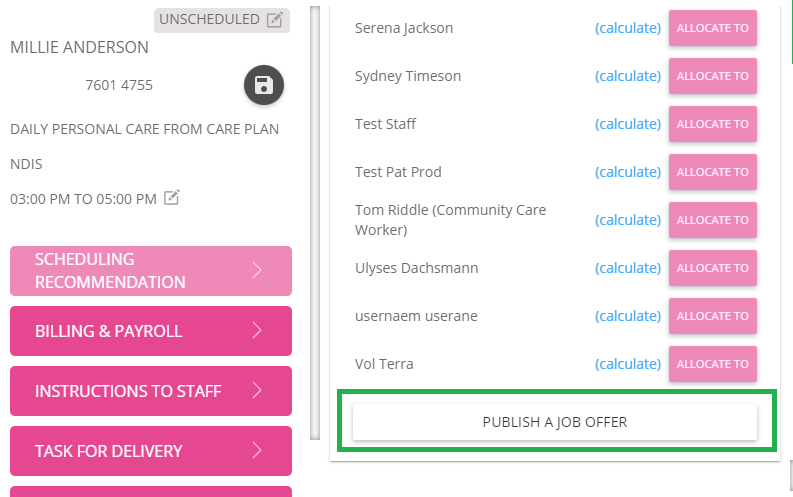Allocate shift to Serena Jackson
Image resolution: width=793 pixels, height=497 pixels.
[x=713, y=28]
